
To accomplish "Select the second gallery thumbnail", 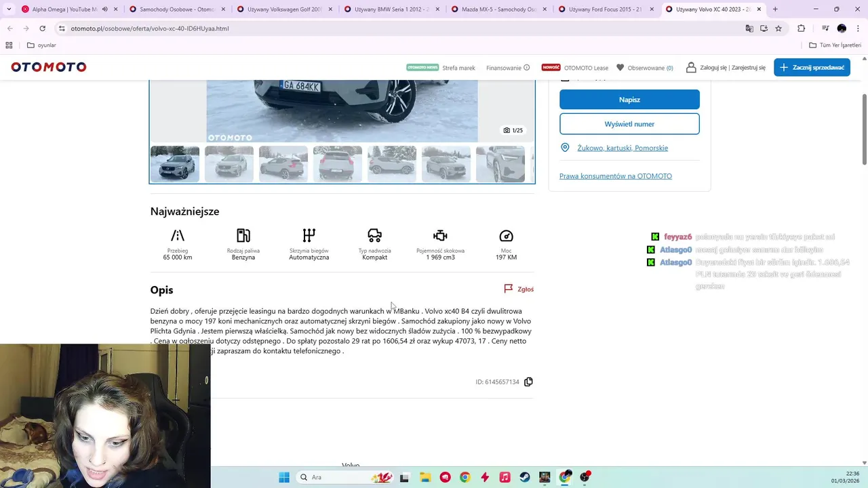I will pyautogui.click(x=229, y=164).
